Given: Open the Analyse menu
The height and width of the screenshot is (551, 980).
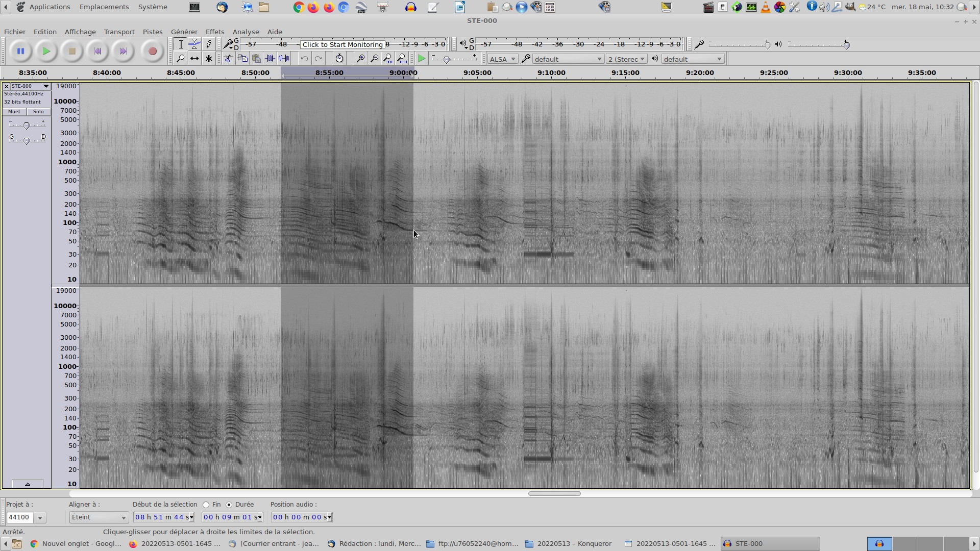Looking at the screenshot, I should click(x=246, y=32).
